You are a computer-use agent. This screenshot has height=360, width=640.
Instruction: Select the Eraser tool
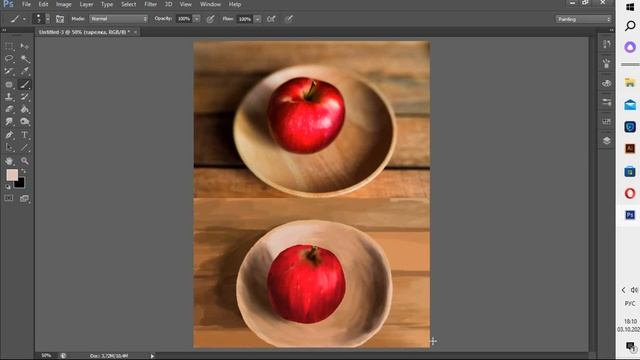click(9, 109)
